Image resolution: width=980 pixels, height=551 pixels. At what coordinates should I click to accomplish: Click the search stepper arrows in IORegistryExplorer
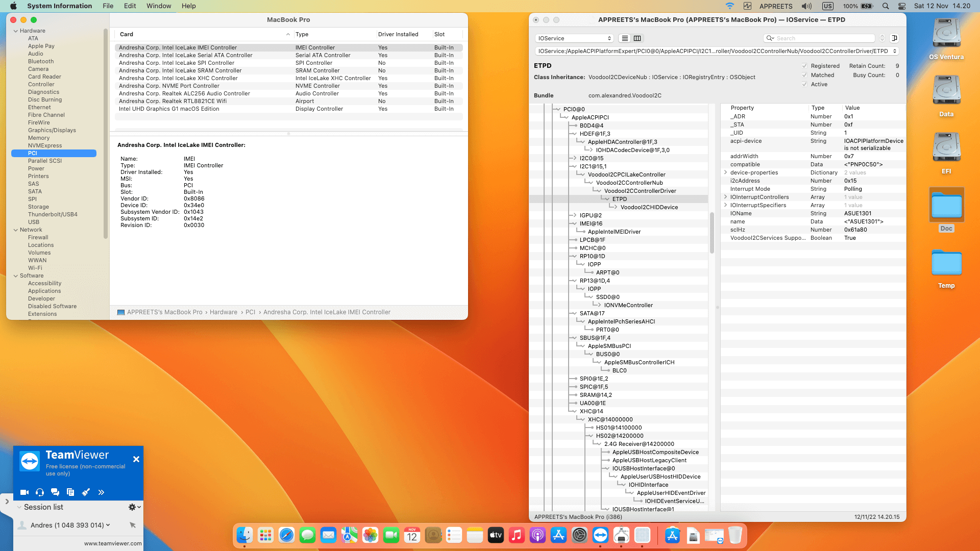pos(882,38)
